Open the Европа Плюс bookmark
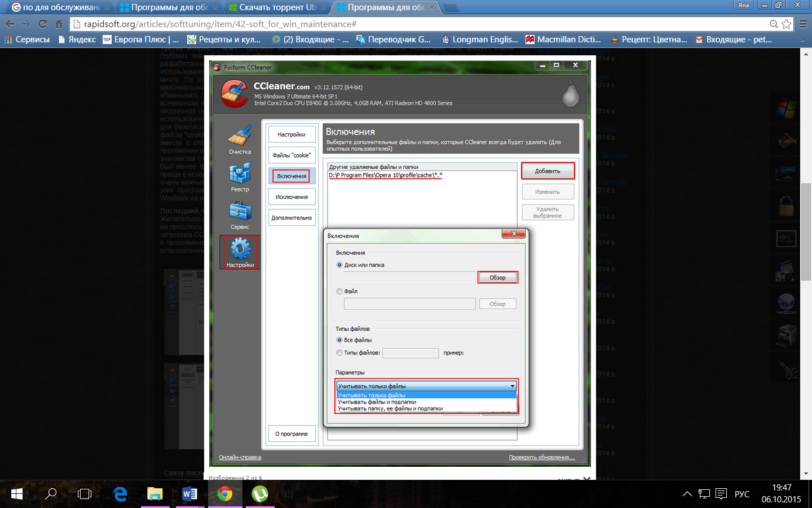 click(141, 40)
